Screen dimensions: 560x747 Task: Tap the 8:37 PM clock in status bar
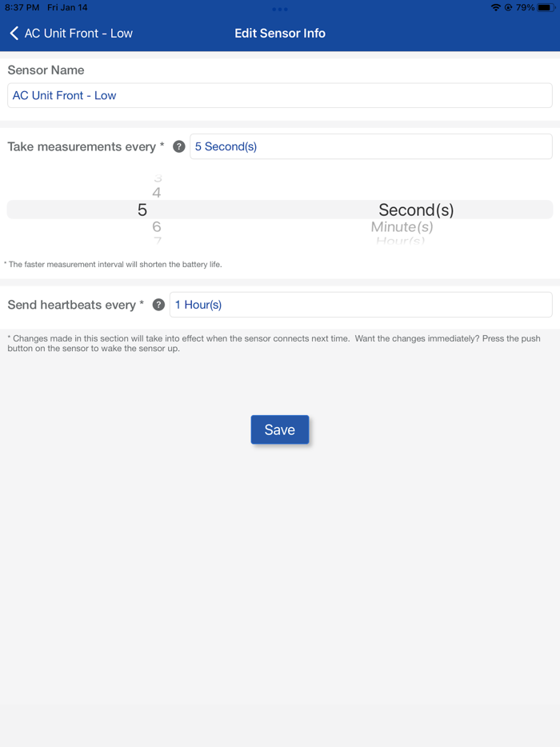click(x=22, y=7)
